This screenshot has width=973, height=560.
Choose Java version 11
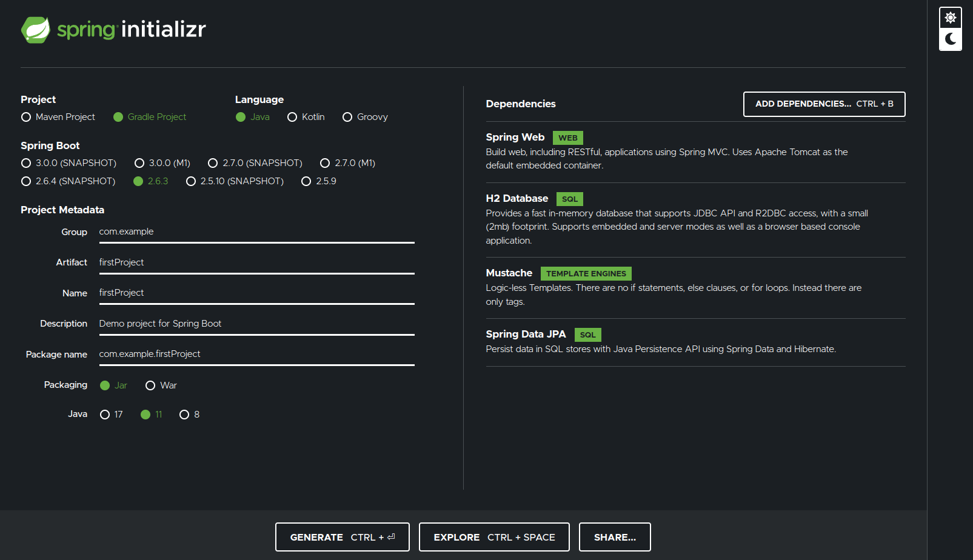coord(152,415)
